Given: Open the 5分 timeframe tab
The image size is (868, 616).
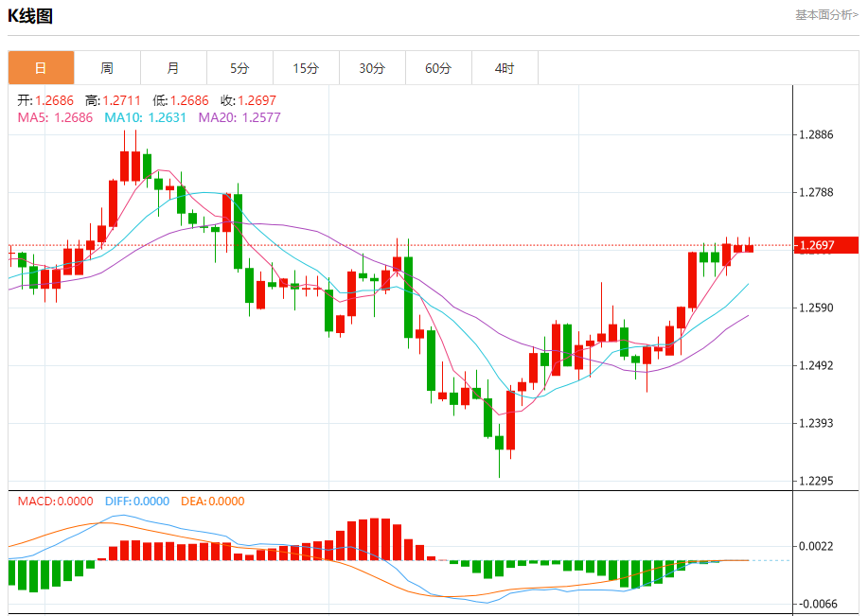Looking at the screenshot, I should [239, 68].
